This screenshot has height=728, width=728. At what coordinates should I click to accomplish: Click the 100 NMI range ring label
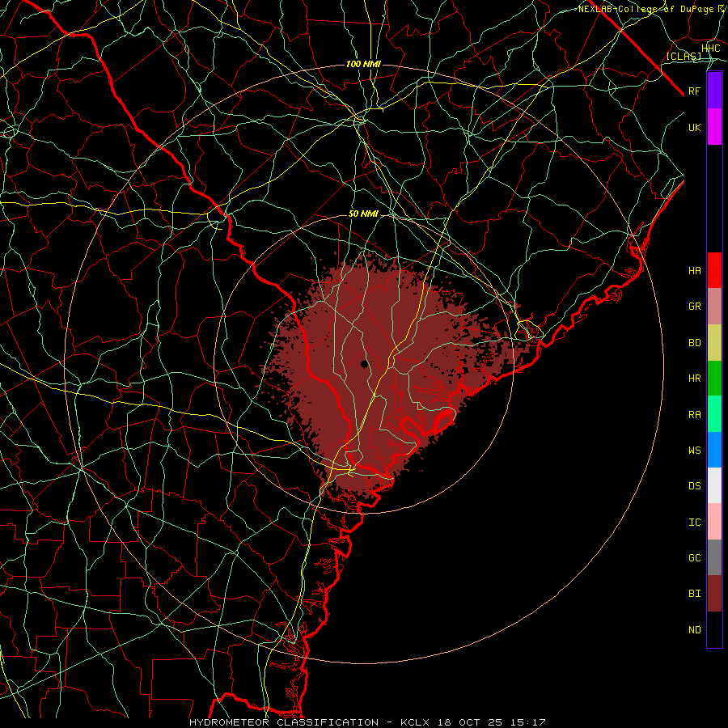pos(363,64)
